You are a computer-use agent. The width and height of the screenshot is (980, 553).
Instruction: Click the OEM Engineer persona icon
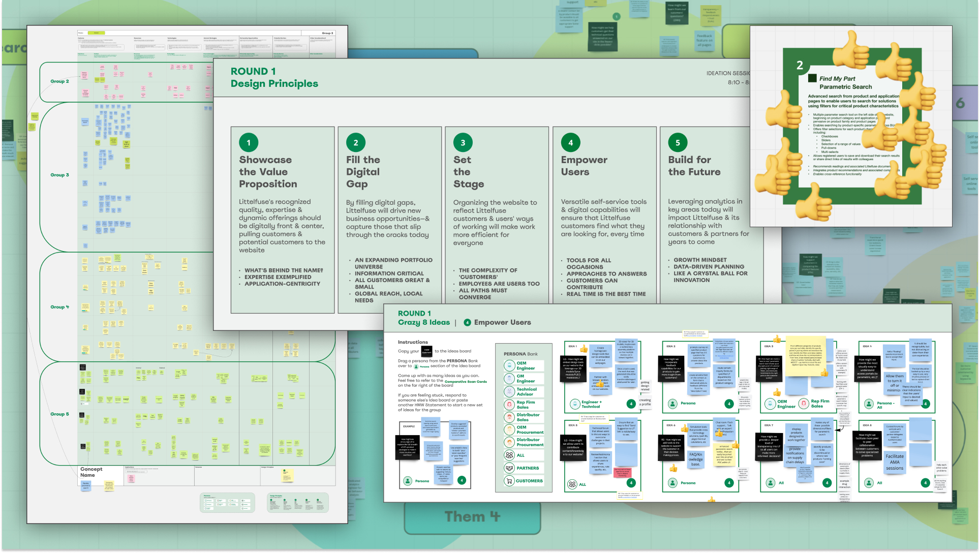(509, 365)
